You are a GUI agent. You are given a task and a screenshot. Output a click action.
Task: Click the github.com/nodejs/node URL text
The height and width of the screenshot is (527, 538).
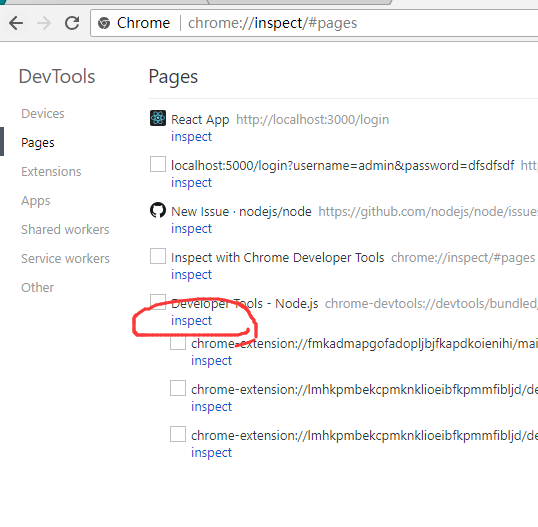click(428, 212)
